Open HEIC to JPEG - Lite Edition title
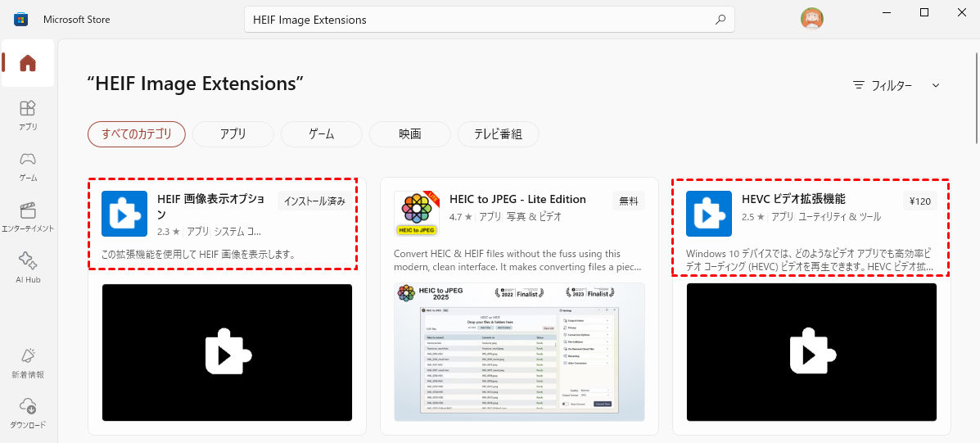 point(518,199)
